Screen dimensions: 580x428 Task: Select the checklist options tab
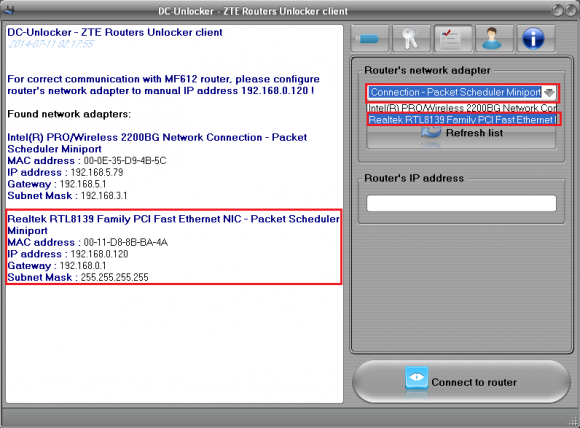point(453,38)
